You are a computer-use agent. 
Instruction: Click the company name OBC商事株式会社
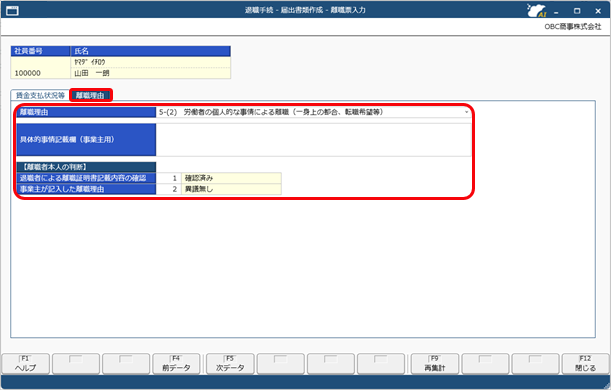click(573, 26)
